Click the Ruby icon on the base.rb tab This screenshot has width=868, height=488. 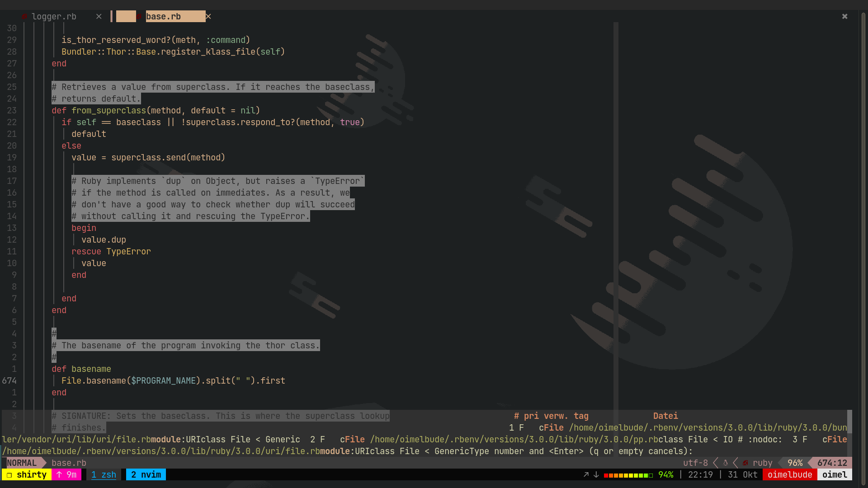[139, 16]
